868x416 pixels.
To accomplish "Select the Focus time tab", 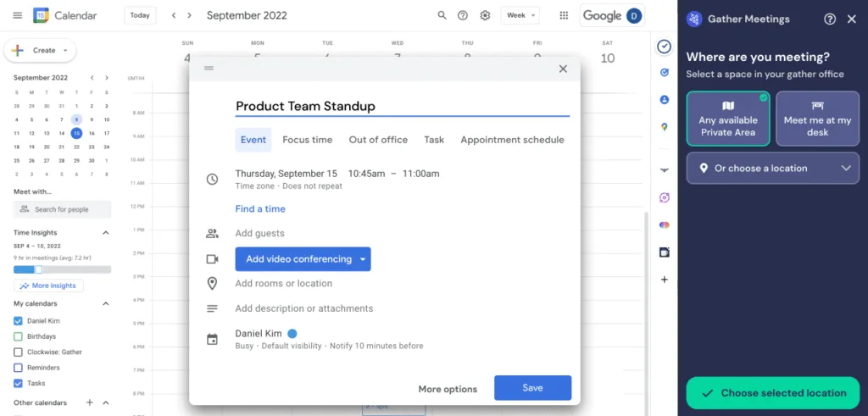I will [x=307, y=140].
